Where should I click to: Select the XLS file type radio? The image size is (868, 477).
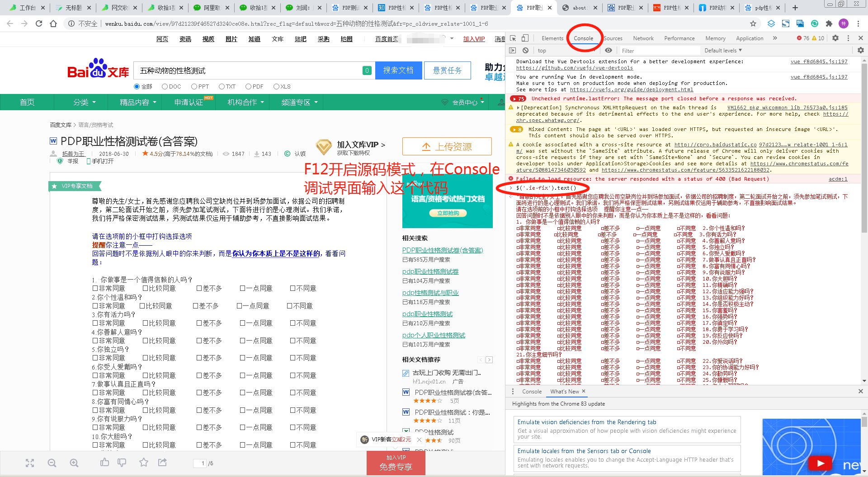[276, 87]
